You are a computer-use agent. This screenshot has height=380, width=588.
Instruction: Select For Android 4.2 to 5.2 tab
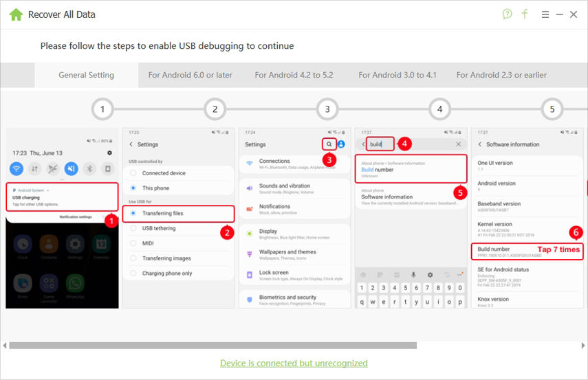(294, 75)
